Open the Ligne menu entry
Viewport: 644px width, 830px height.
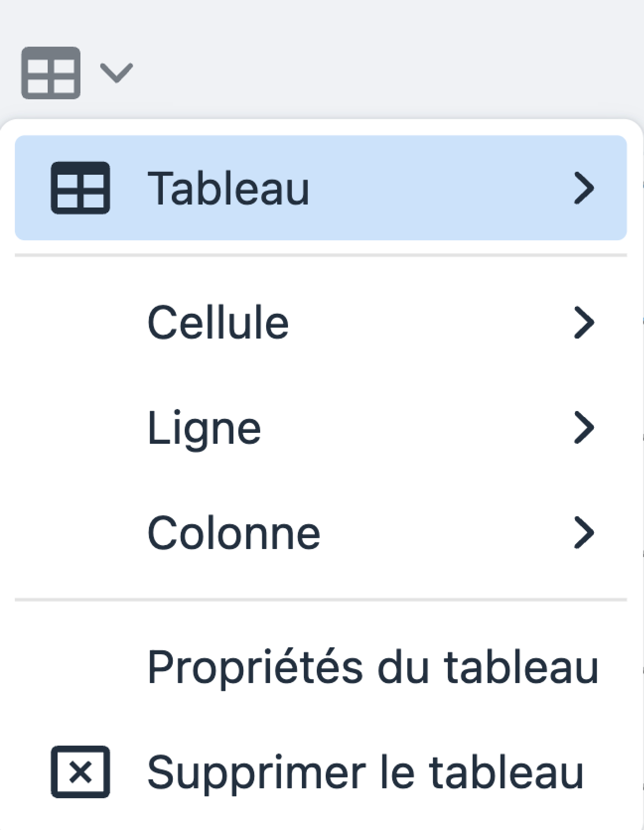point(204,428)
